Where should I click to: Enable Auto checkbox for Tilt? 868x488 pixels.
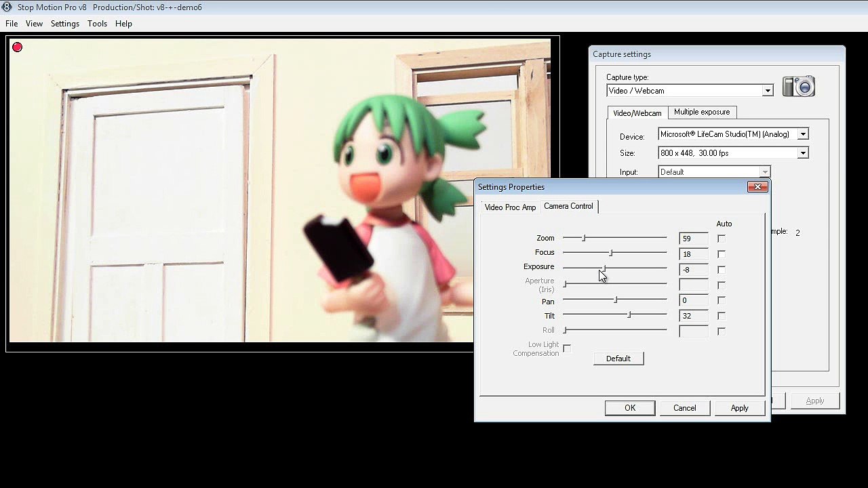[x=721, y=316]
